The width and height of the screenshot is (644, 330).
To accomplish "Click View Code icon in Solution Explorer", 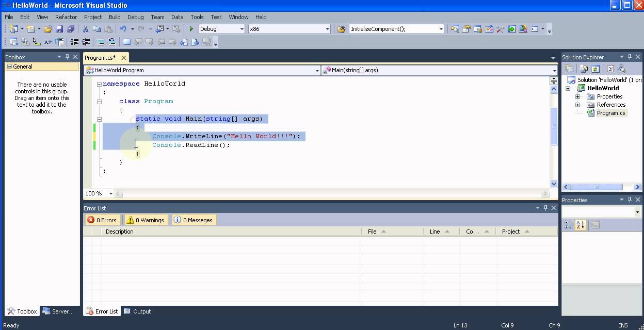I will (610, 69).
